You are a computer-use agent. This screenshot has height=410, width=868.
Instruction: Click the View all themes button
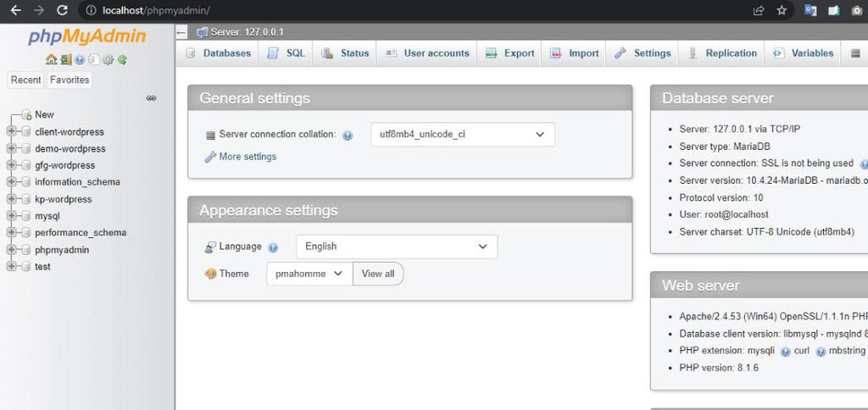[x=378, y=274]
